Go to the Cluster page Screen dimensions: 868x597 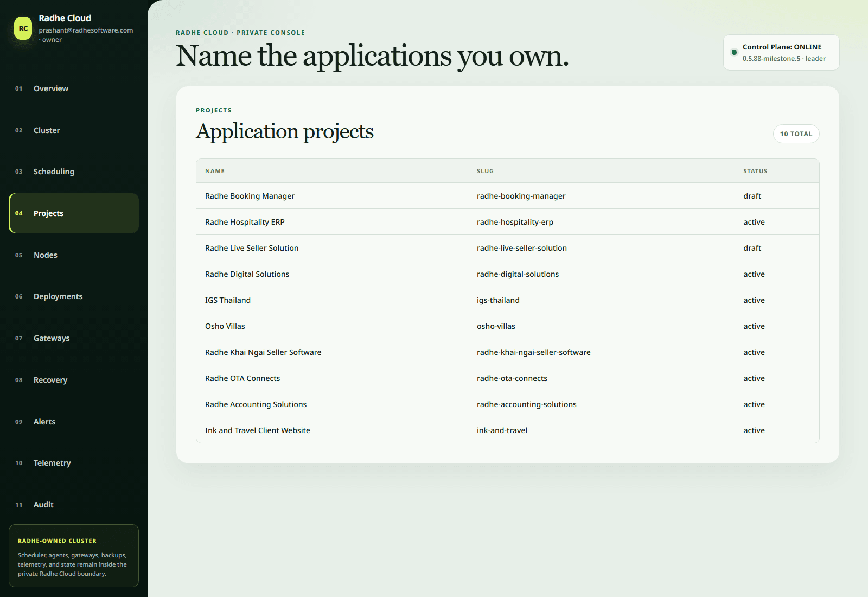74,130
